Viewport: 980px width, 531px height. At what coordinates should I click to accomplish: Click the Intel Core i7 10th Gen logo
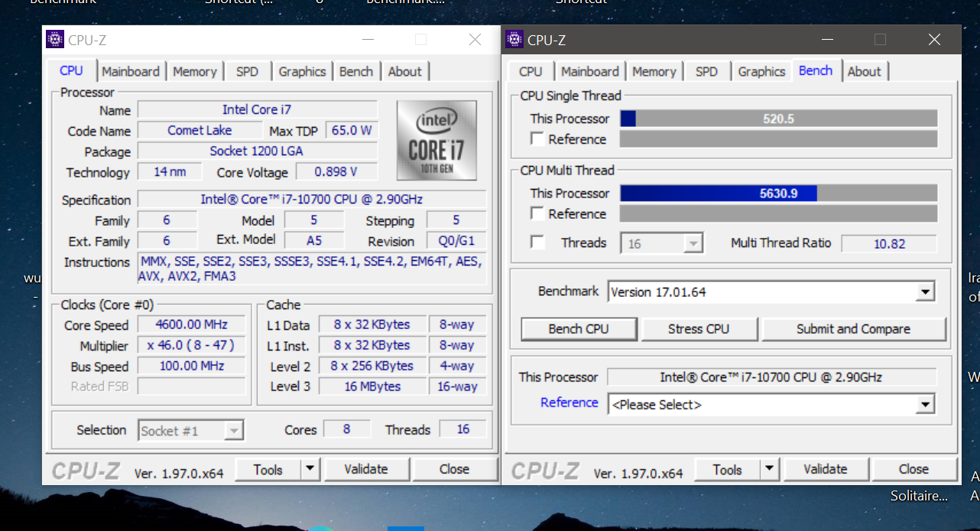(436, 141)
